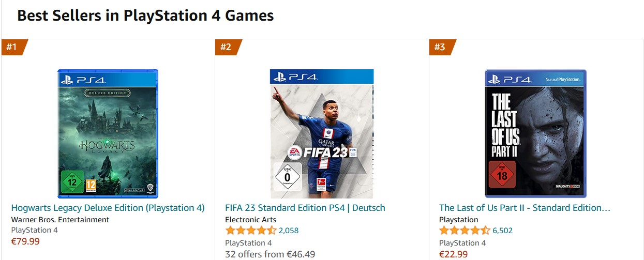Click the #3 rank badge

(x=440, y=47)
